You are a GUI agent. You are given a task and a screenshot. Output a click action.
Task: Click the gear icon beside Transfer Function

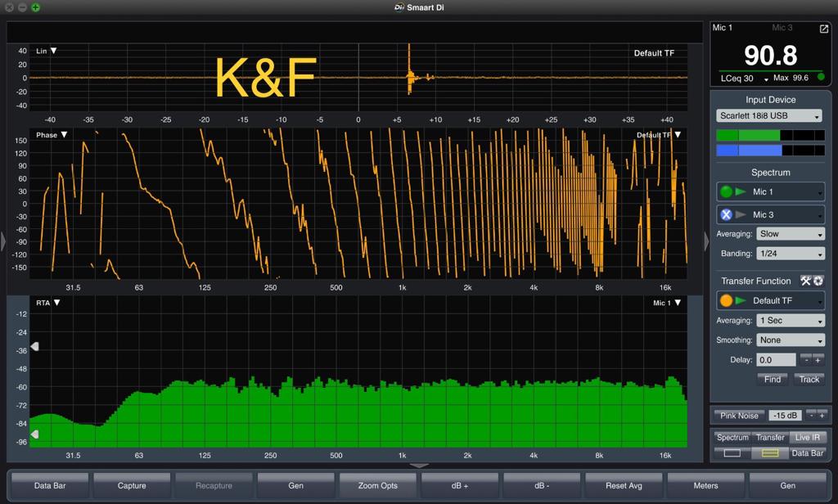click(x=818, y=281)
